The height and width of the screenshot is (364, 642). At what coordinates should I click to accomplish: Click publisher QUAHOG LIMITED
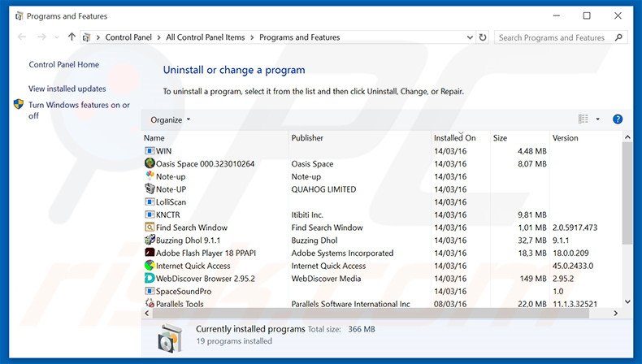pyautogui.click(x=324, y=189)
